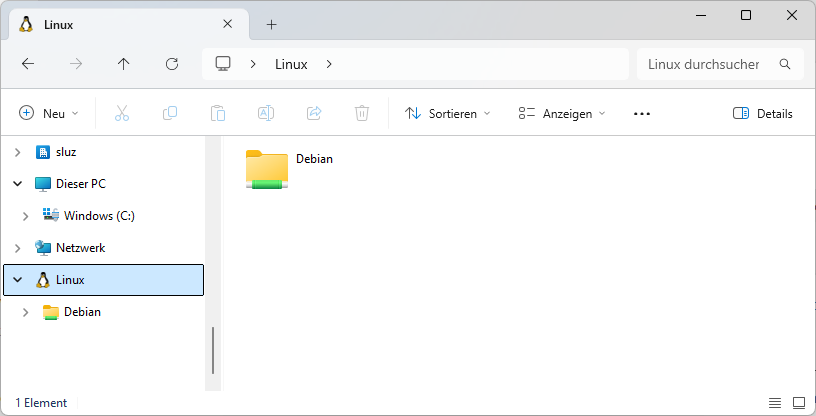The height and width of the screenshot is (416, 816).
Task: Select sluz in the navigation pane
Action: 66,152
